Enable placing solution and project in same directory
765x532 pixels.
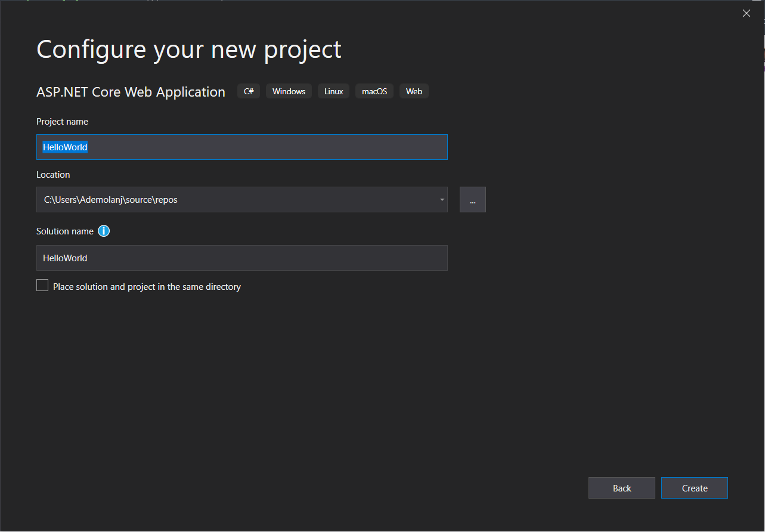(x=42, y=285)
